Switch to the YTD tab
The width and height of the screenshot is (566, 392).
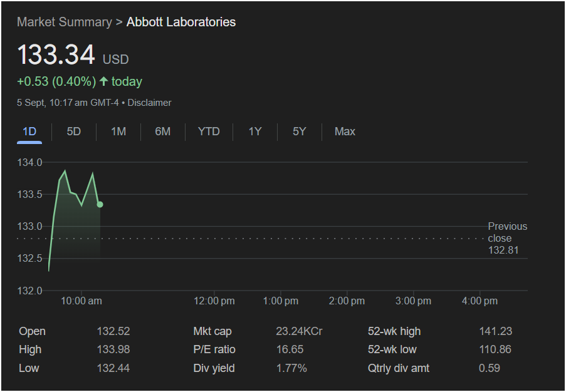click(209, 132)
